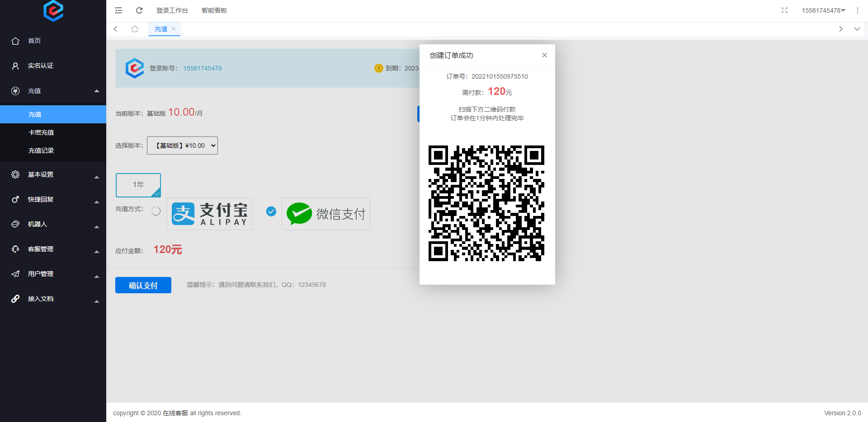The width and height of the screenshot is (868, 422).
Task: Select 充值 submenu item
Action: pos(53,114)
